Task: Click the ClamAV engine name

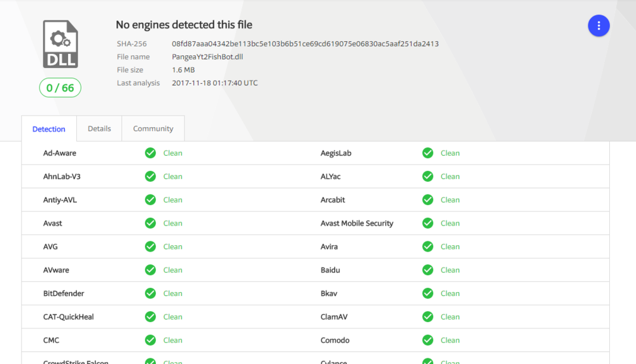Action: [334, 316]
